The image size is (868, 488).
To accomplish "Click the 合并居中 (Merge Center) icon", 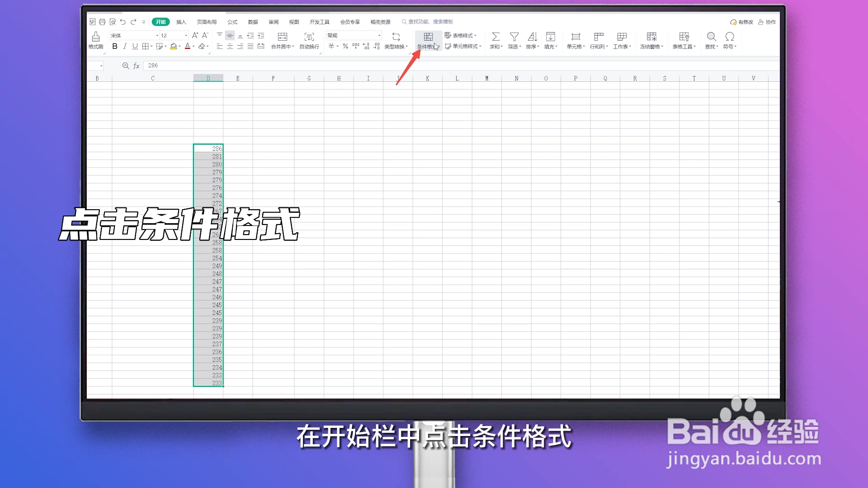I will tap(281, 41).
